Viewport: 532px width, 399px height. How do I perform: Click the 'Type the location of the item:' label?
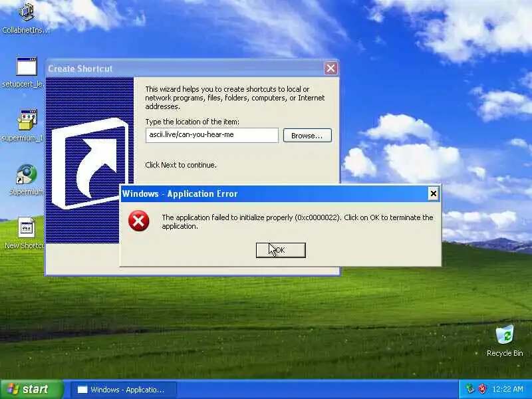click(192, 122)
